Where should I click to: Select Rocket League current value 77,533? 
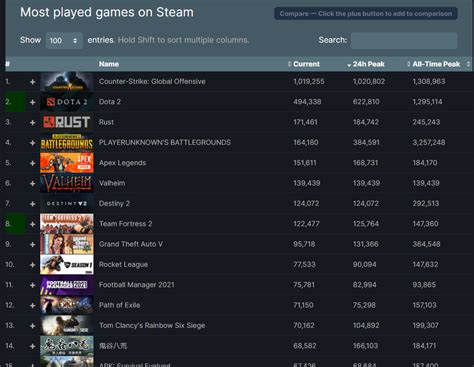(x=304, y=265)
